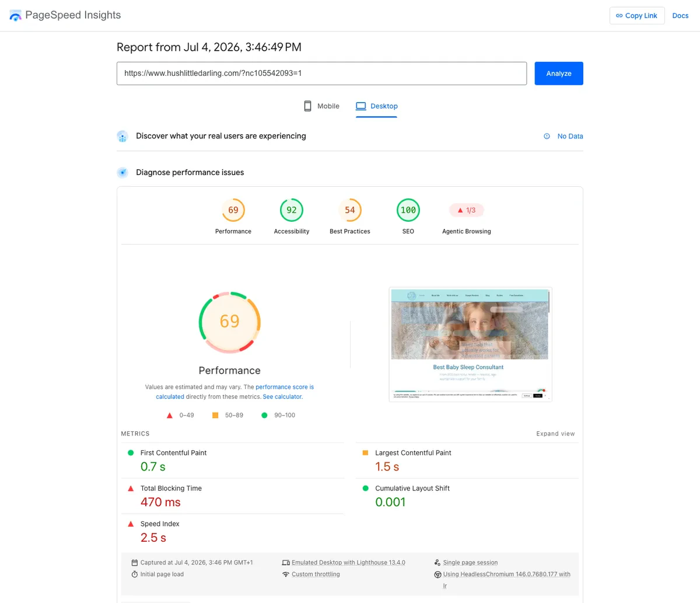700x603 pixels.
Task: Switch to the Mobile tab
Action: [x=321, y=106]
